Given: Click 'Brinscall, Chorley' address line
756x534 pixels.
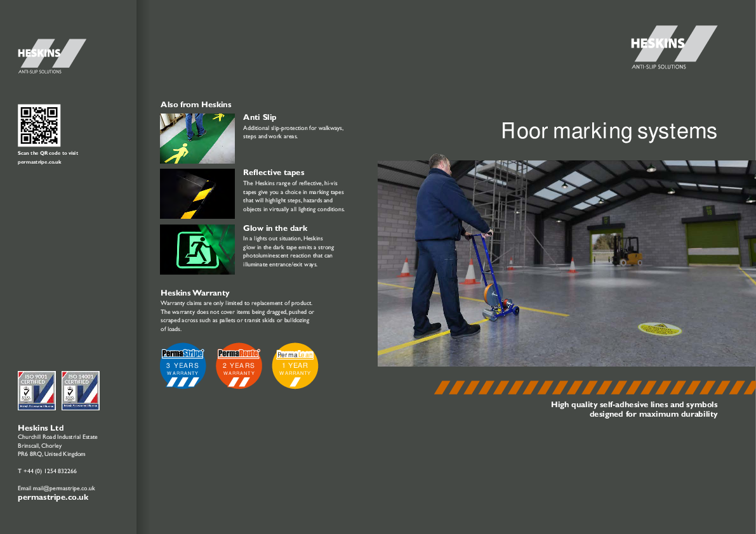Looking at the screenshot, I should click(39, 445).
